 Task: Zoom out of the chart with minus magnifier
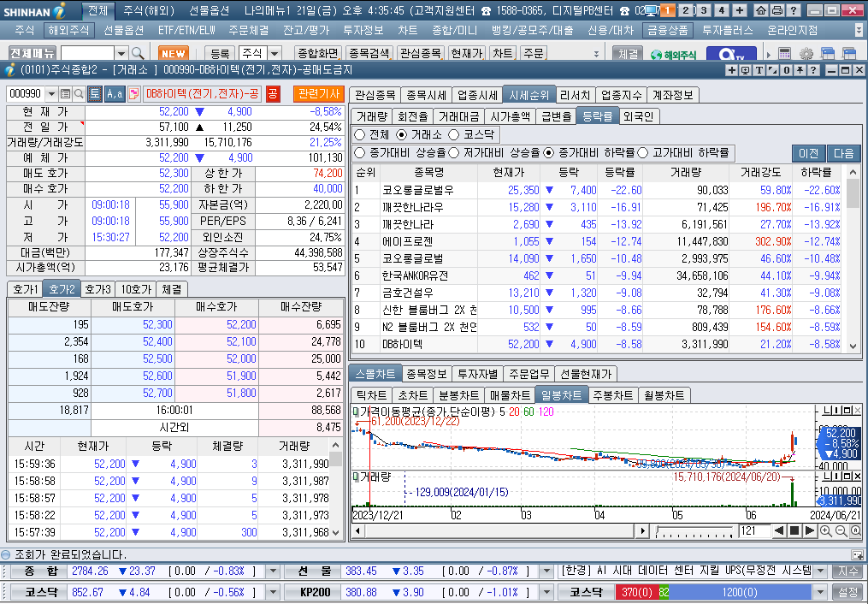click(841, 531)
